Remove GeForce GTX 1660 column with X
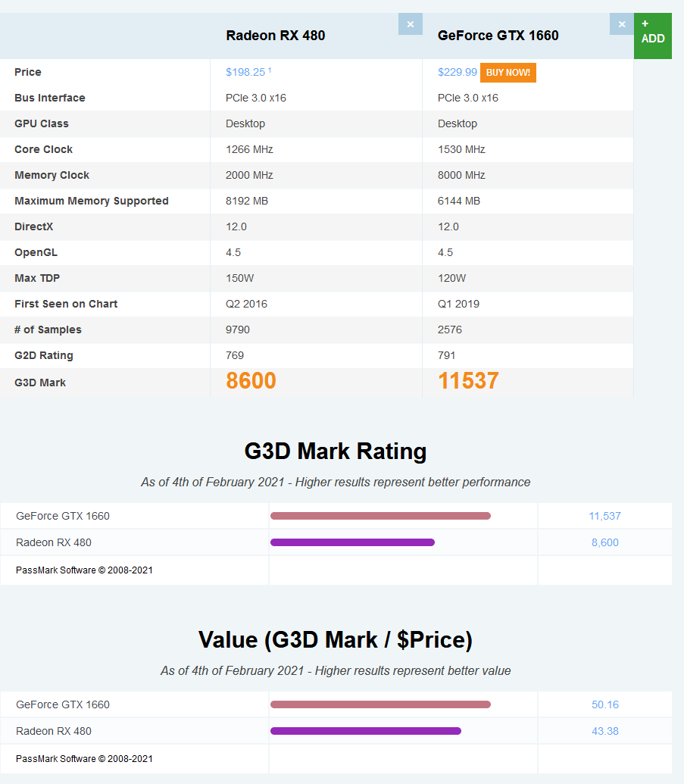This screenshot has width=684, height=784. point(621,24)
